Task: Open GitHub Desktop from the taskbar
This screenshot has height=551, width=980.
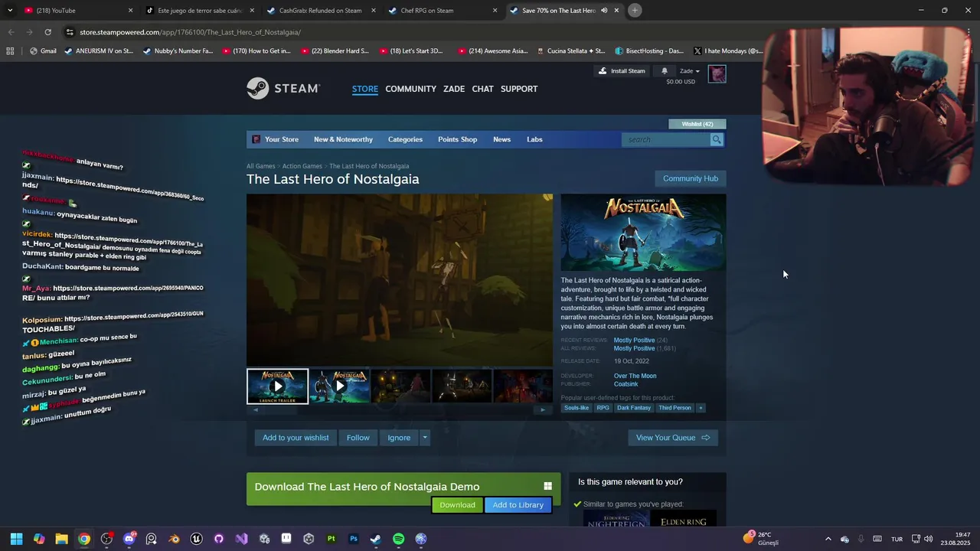Action: point(219,539)
